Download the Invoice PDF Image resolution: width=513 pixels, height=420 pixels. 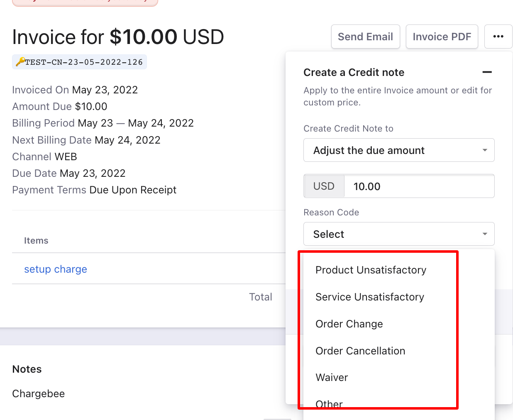point(442,37)
